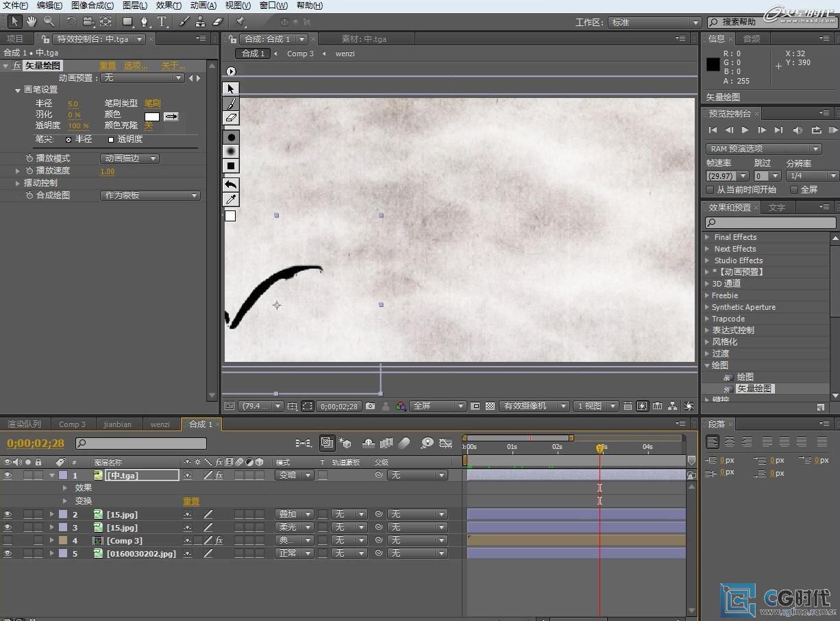Toggle the transparency grid in viewer
Screen dimensions: 840x621
(x=491, y=406)
